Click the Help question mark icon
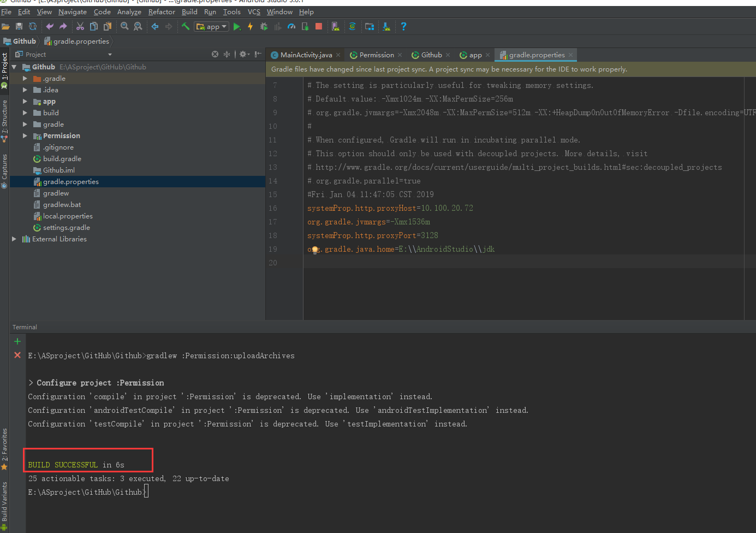Screen dimensions: 756x533 click(x=403, y=26)
